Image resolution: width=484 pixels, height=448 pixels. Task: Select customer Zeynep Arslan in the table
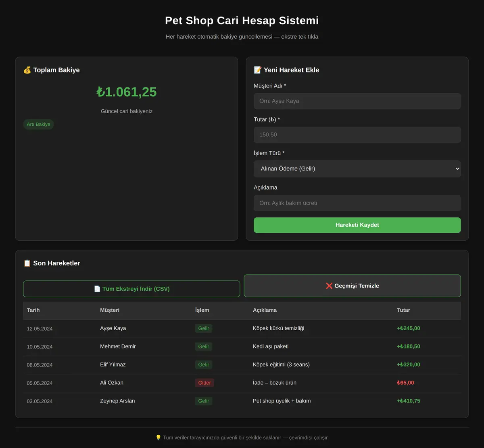[117, 401]
